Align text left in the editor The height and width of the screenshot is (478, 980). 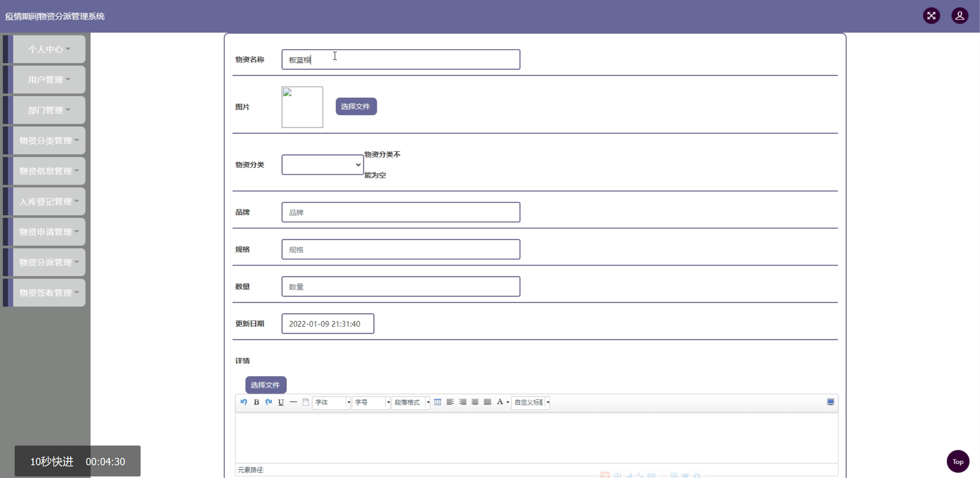coord(450,402)
